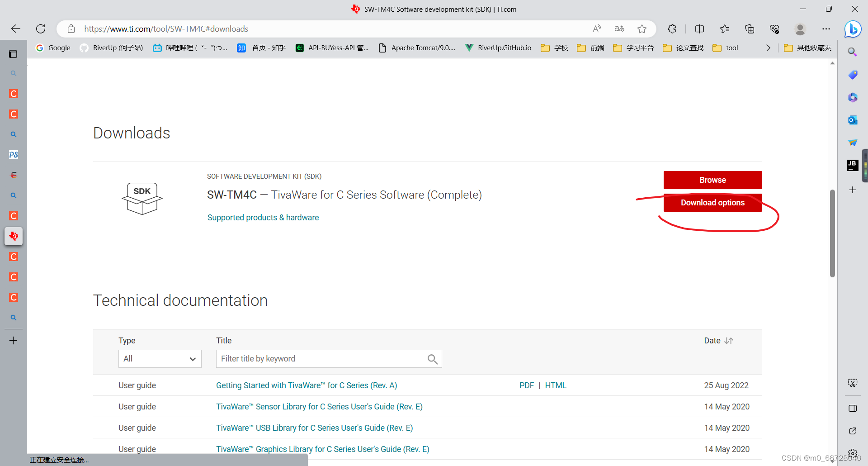Go back to the previous page

point(16,29)
